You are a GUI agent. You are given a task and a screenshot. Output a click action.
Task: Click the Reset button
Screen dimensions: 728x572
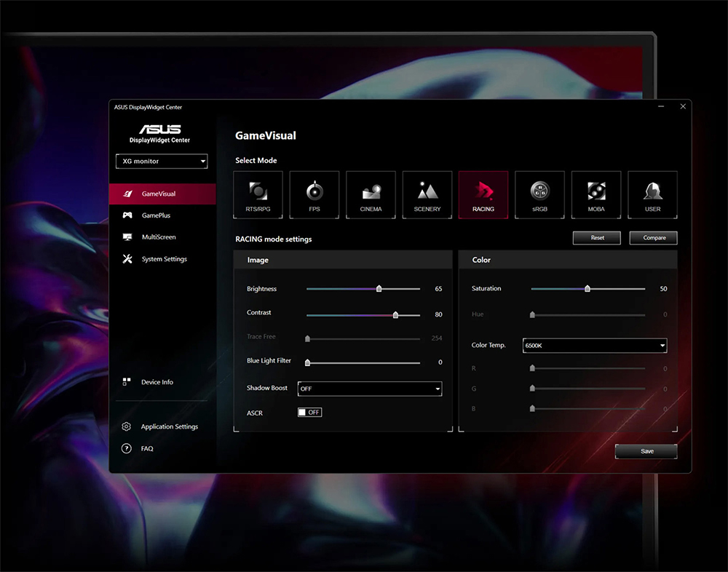596,237
